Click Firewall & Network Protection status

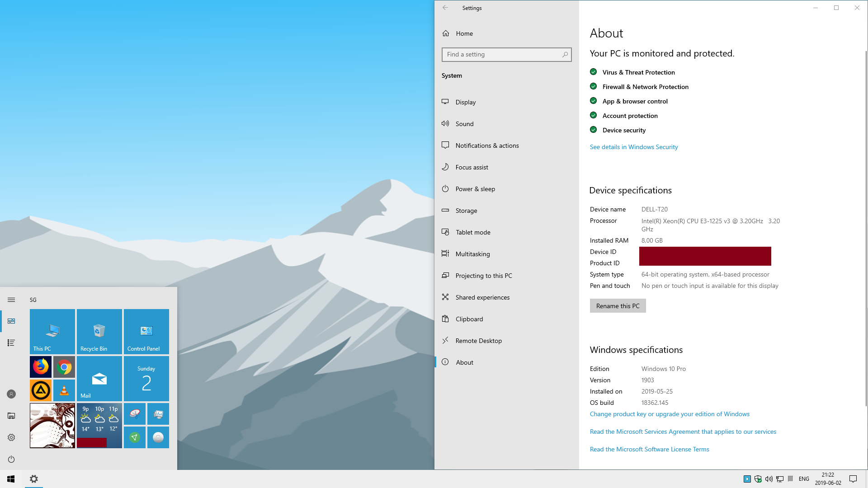point(645,86)
